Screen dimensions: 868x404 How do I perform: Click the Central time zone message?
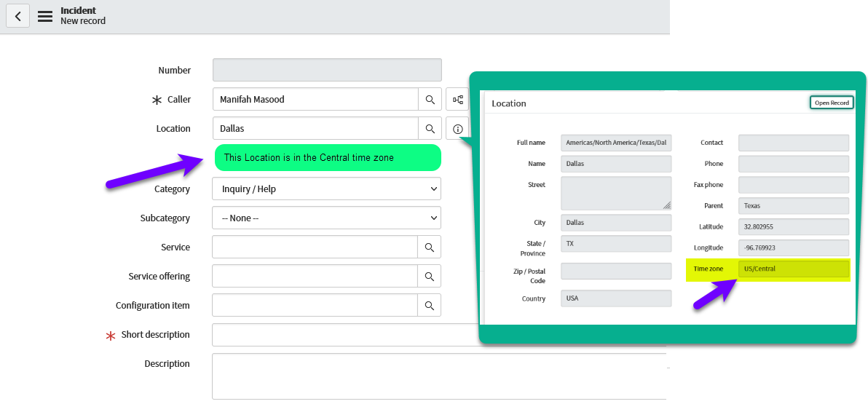click(x=328, y=158)
